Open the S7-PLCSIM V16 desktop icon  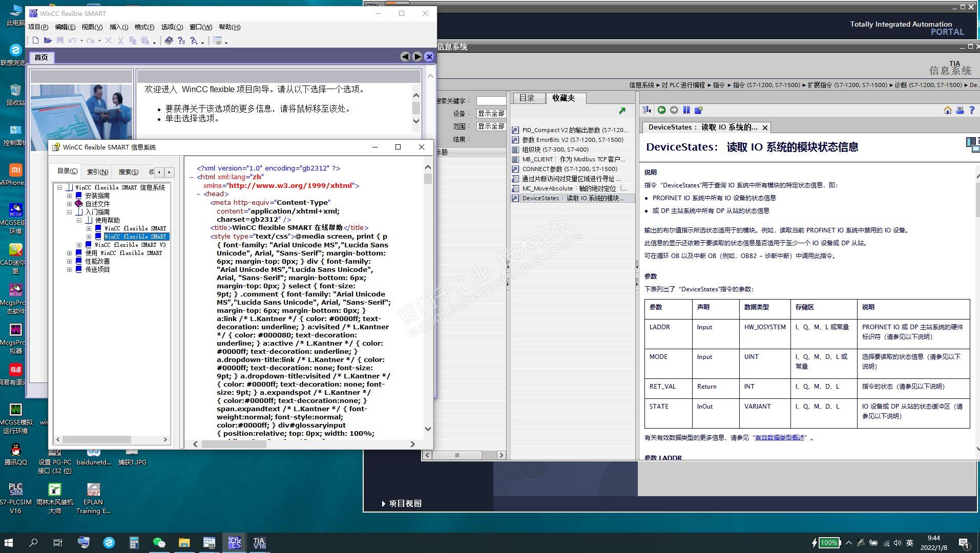(15, 498)
